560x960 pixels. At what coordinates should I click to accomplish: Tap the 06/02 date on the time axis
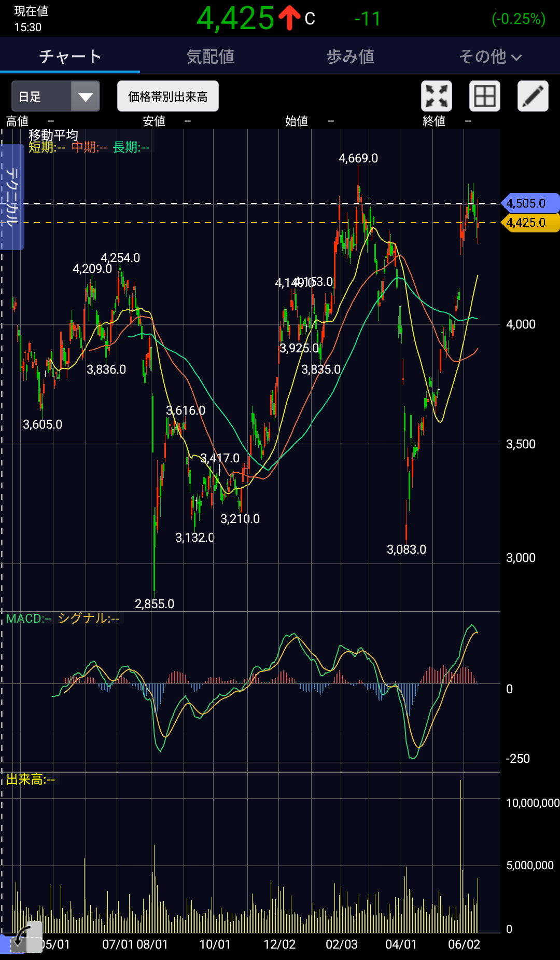click(x=464, y=944)
